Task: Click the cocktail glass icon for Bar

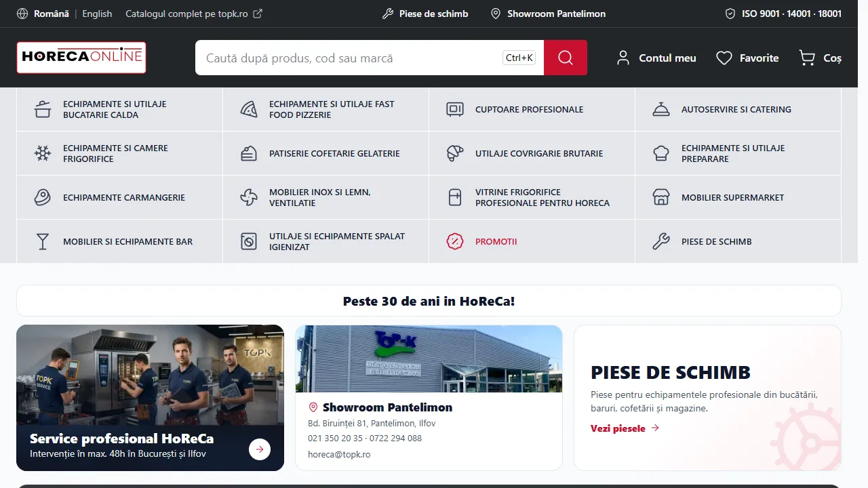Action: point(43,241)
